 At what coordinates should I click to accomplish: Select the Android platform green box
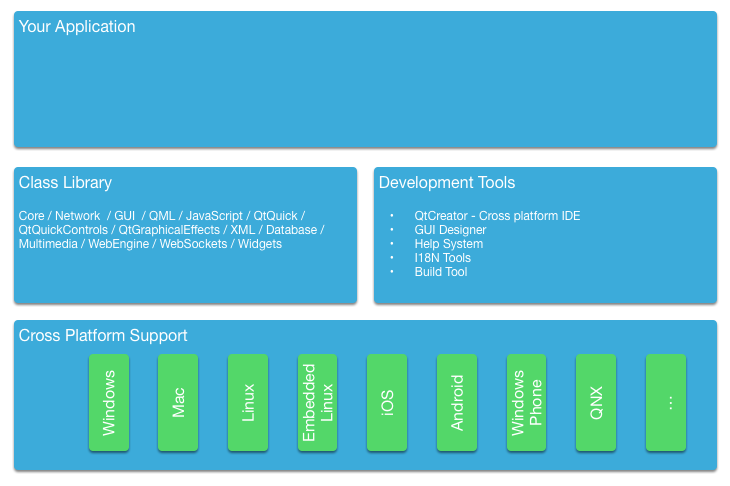pos(457,402)
